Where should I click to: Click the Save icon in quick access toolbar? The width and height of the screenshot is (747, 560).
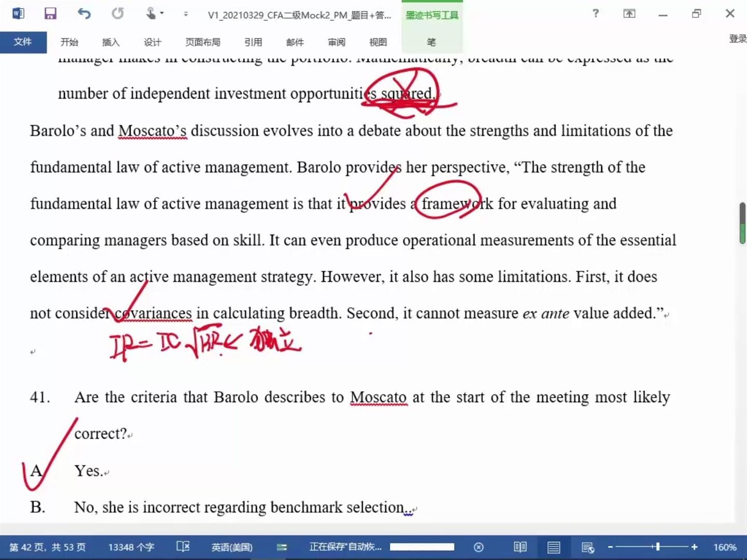point(50,13)
